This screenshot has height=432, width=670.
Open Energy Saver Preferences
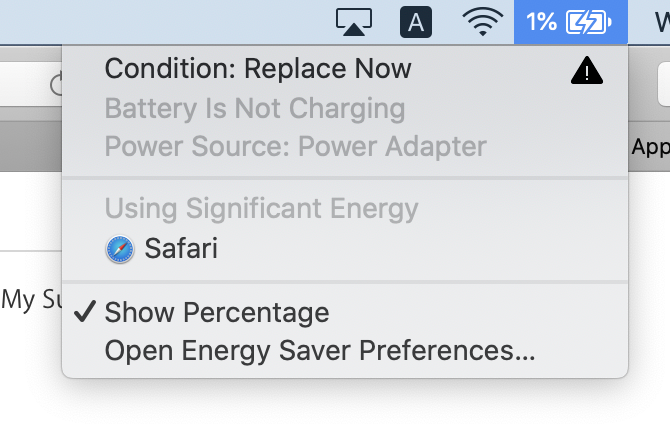click(320, 351)
